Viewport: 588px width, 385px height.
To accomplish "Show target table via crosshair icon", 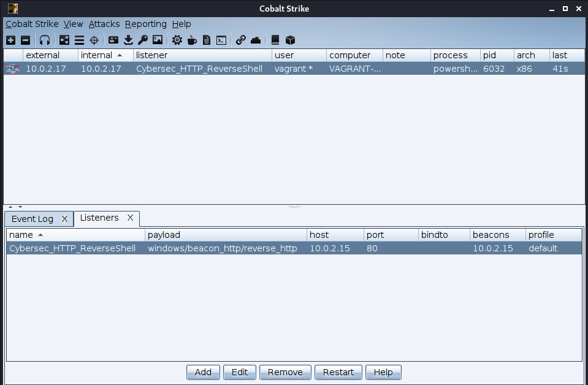I will coord(94,40).
